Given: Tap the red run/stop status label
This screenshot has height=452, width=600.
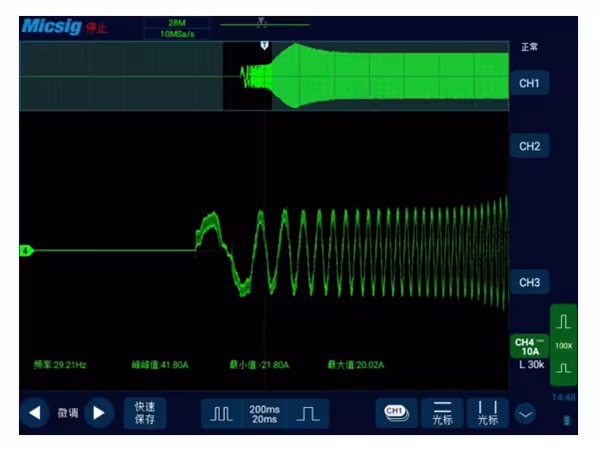Looking at the screenshot, I should [96, 28].
